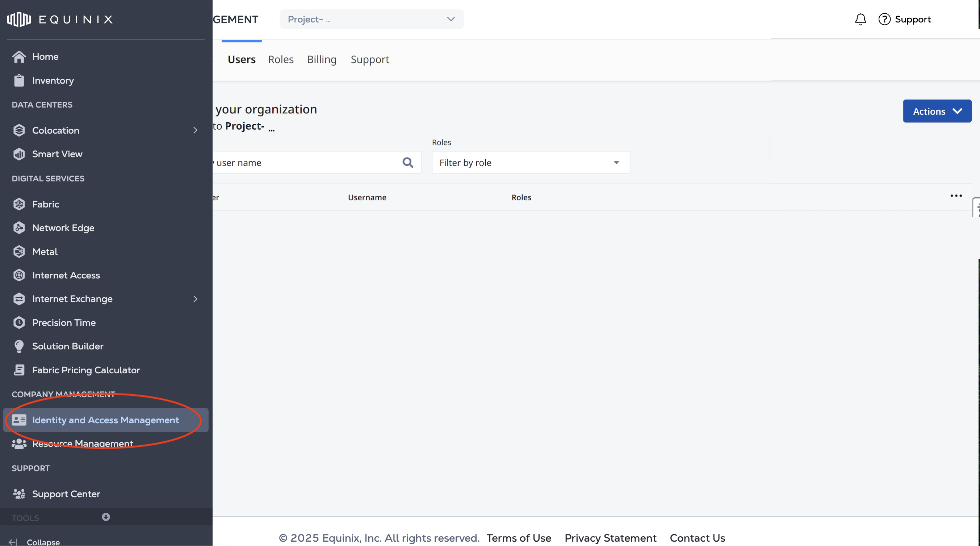Click the Support question mark icon

(x=884, y=19)
